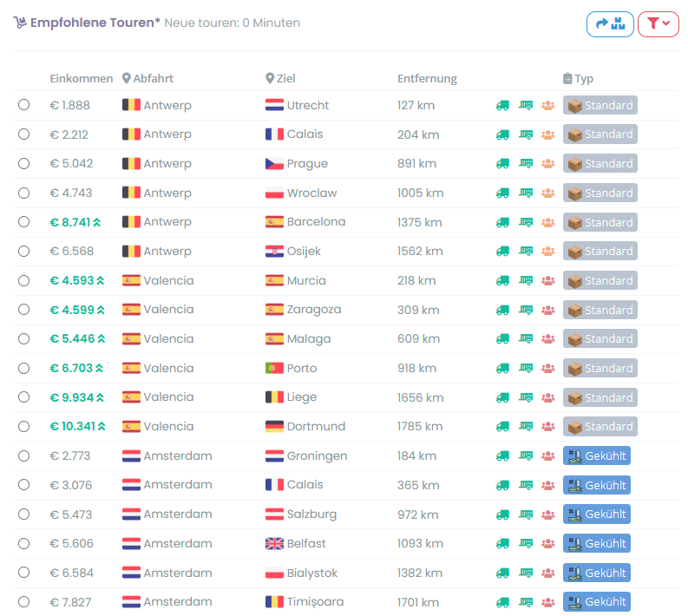The image size is (688, 616).
Task: Click drivers icon in Amsterdam–Timișoara row
Action: (548, 602)
